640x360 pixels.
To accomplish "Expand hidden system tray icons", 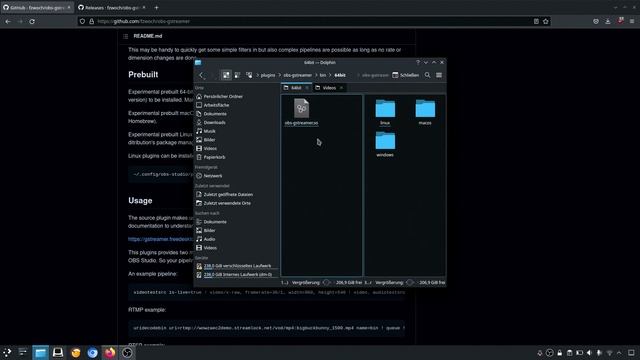I will 620,353.
